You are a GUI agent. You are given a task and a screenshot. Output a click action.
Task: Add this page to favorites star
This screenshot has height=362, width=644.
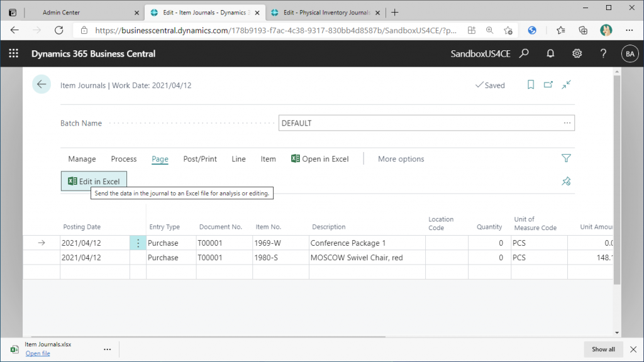(x=508, y=30)
